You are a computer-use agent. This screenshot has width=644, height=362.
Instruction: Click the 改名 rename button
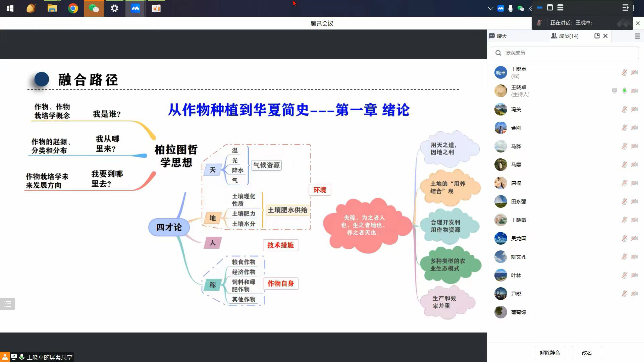click(x=587, y=353)
